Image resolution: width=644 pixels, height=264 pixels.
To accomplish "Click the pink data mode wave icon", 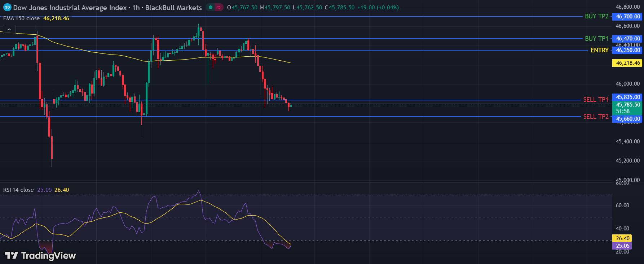I will pos(219,7).
